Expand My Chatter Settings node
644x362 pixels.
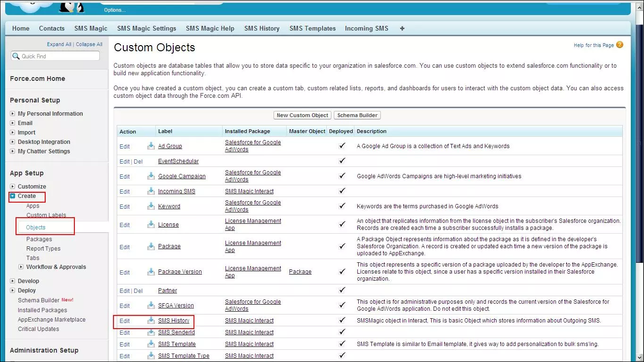[13, 151]
